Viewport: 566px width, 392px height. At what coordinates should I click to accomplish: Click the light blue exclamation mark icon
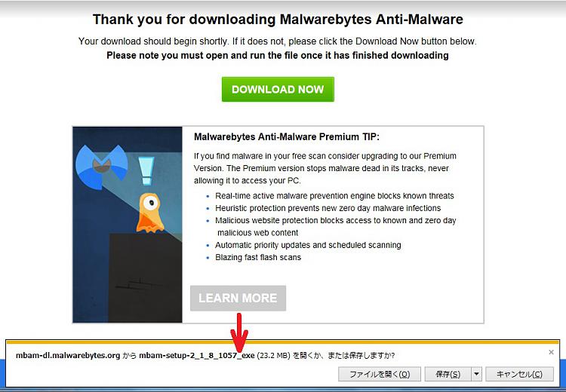pyautogui.click(x=146, y=170)
